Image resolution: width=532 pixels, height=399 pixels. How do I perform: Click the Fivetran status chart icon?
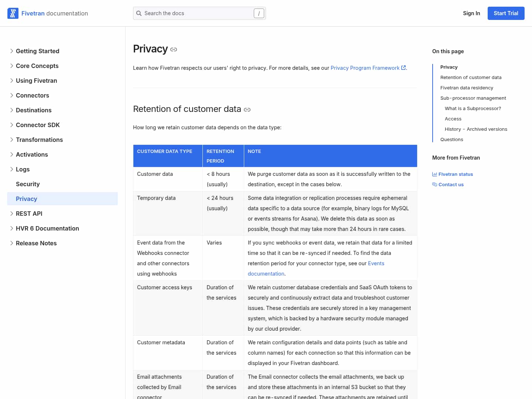click(x=434, y=174)
